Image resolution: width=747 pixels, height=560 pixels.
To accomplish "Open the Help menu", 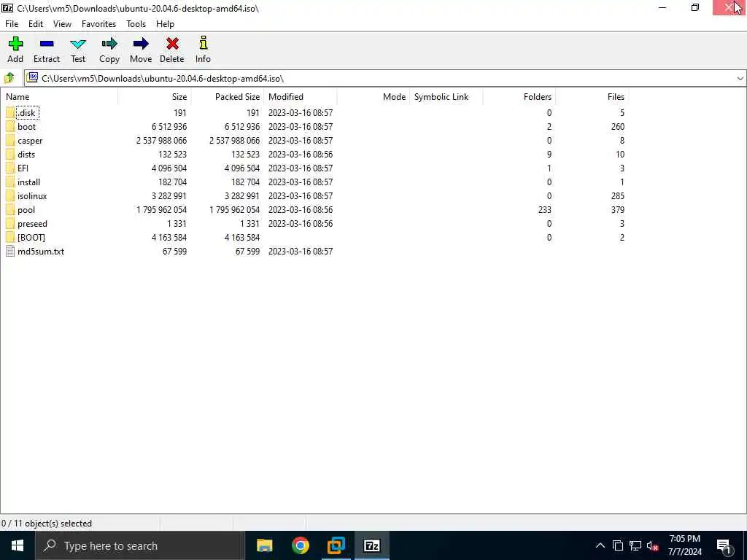I will point(165,24).
